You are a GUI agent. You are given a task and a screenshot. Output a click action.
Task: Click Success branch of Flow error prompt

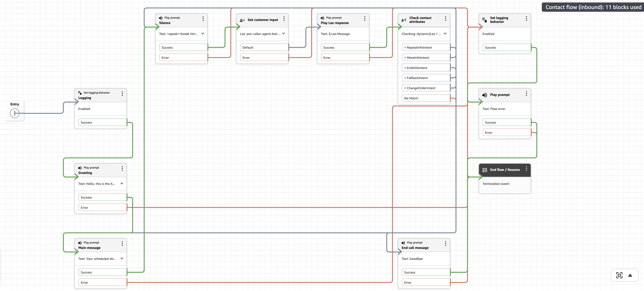tap(507, 123)
